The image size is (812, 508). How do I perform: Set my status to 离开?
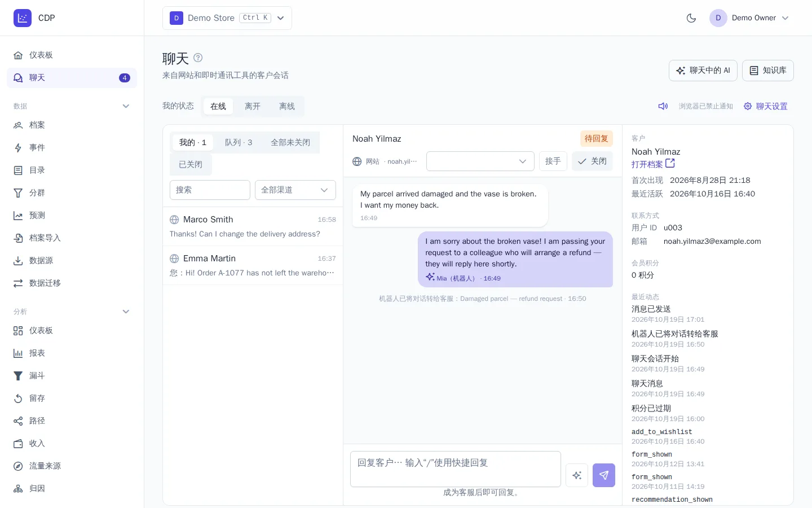click(x=253, y=106)
